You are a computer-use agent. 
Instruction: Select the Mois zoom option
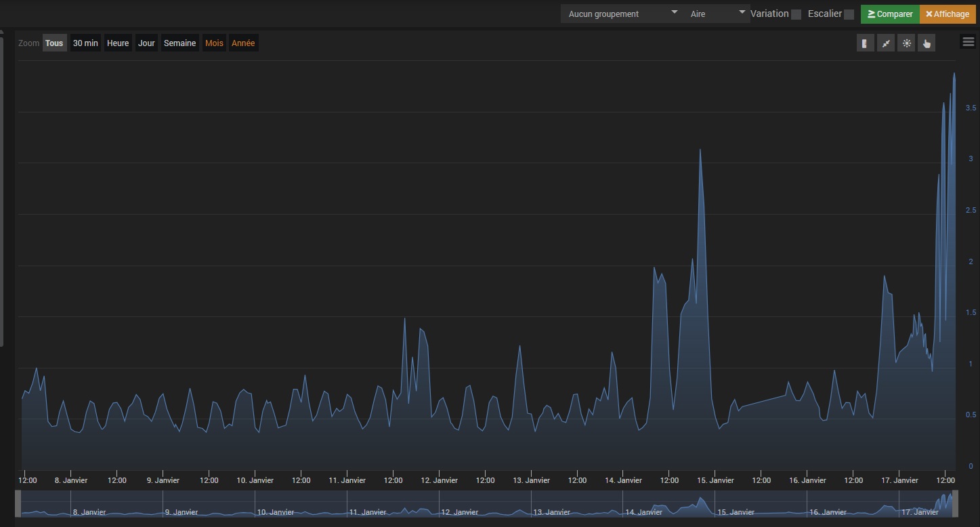214,43
